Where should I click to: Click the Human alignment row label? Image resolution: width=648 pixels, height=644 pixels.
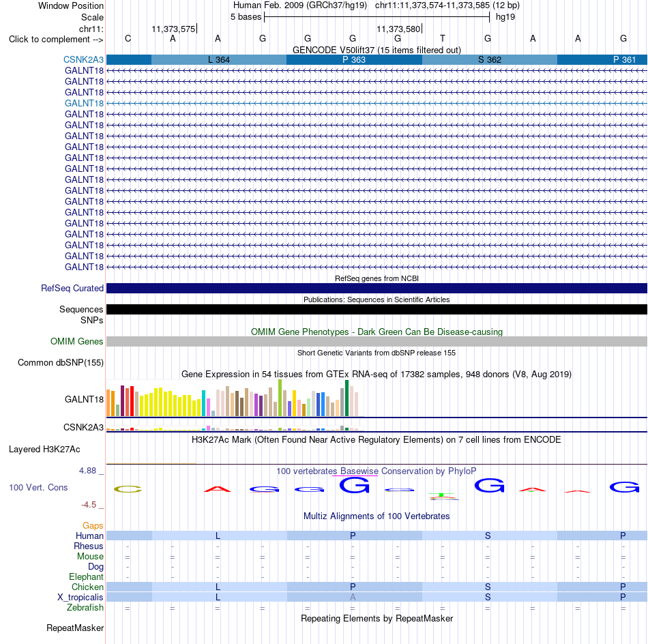click(x=89, y=536)
